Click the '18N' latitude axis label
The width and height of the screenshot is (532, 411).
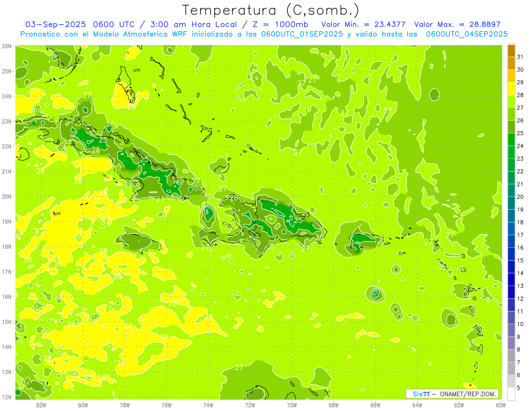tap(7, 247)
